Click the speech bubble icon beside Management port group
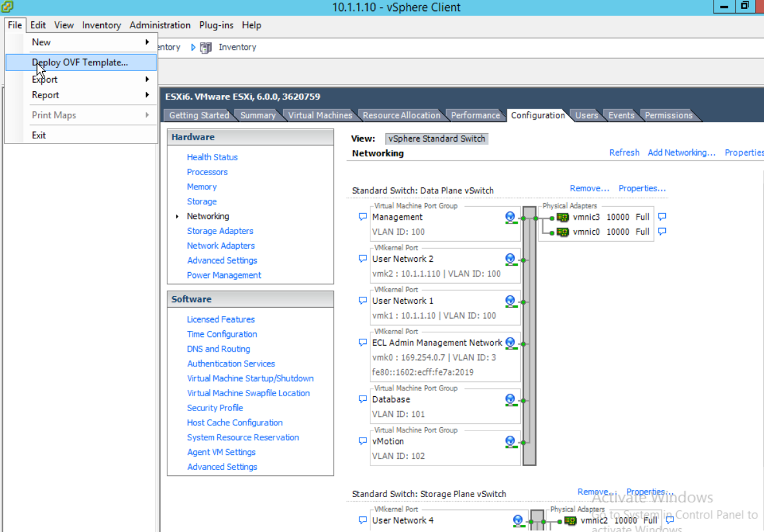This screenshot has width=764, height=532. tap(362, 217)
